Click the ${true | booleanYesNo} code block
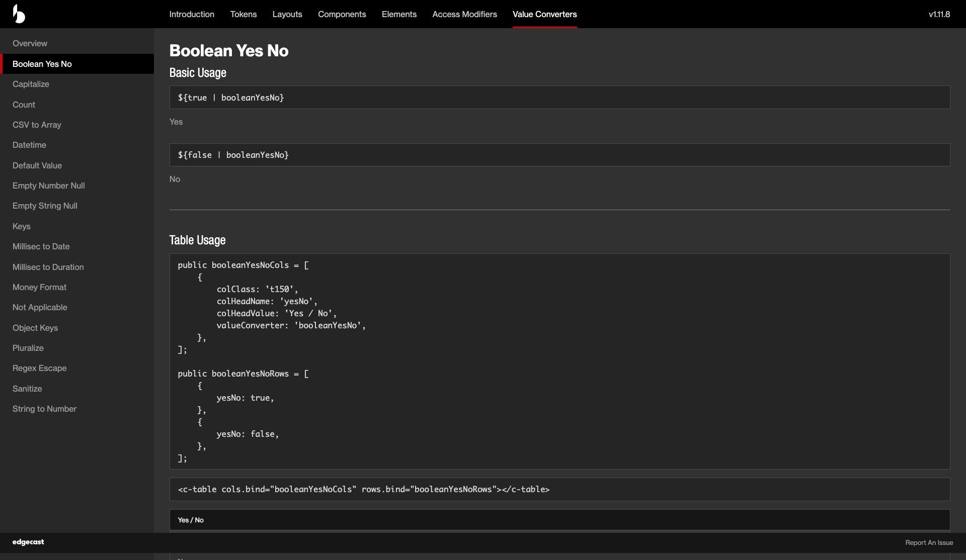 (559, 97)
